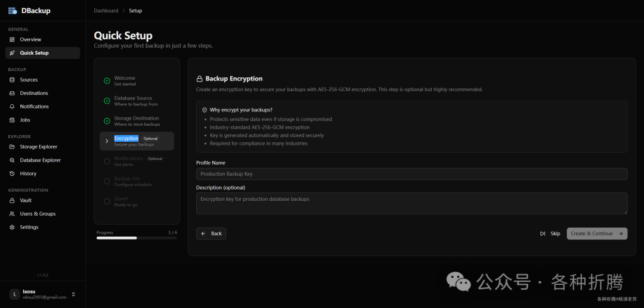
Task: Select the Notifications step circle in wizard
Action: pos(107,161)
